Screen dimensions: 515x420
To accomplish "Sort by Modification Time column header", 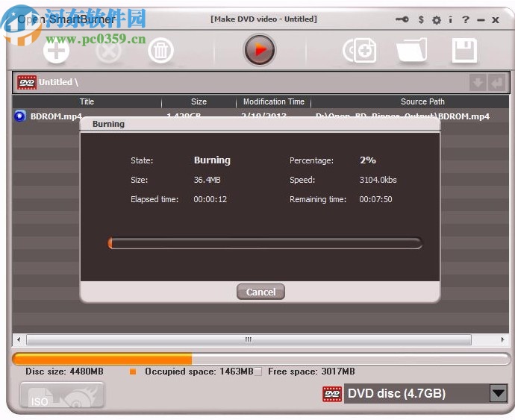I will coord(274,101).
